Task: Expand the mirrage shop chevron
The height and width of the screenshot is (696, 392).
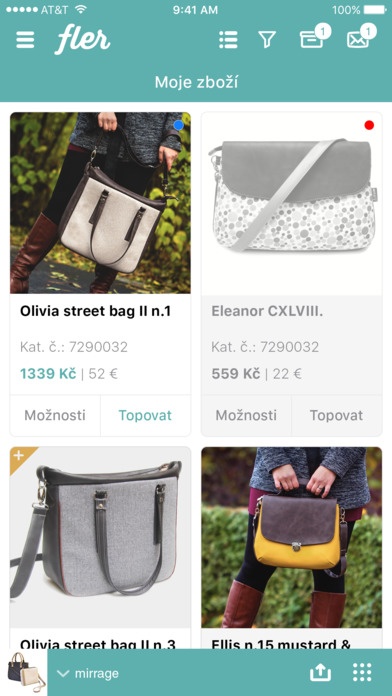Action: [63, 673]
